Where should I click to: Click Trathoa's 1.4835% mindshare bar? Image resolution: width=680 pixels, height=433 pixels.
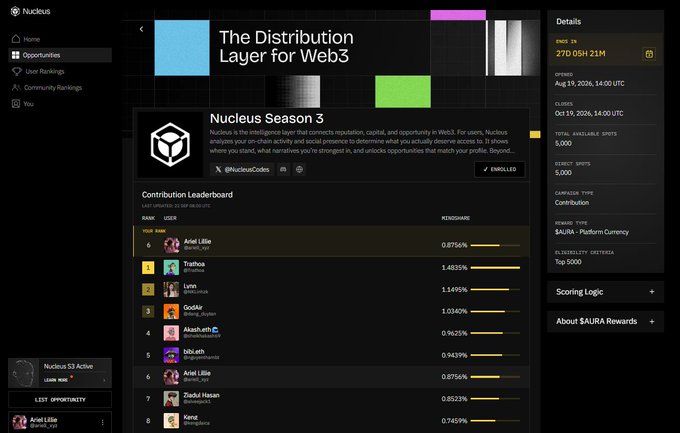(x=495, y=268)
